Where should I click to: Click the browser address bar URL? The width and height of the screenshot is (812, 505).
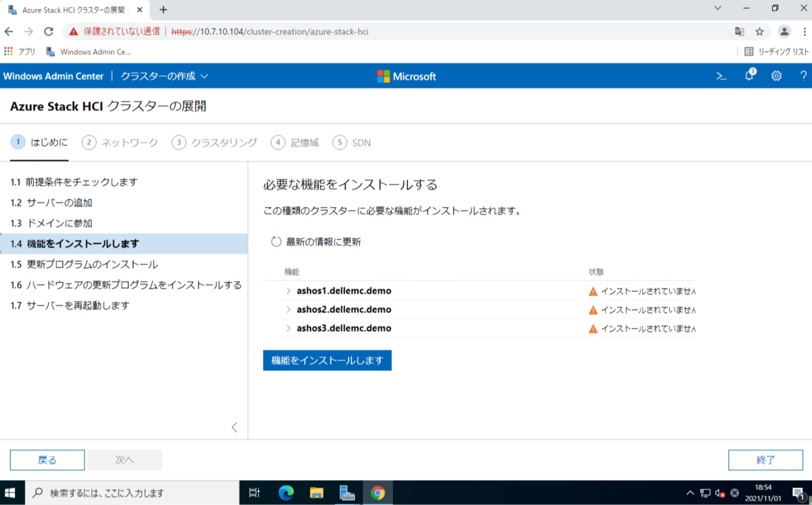[269, 31]
